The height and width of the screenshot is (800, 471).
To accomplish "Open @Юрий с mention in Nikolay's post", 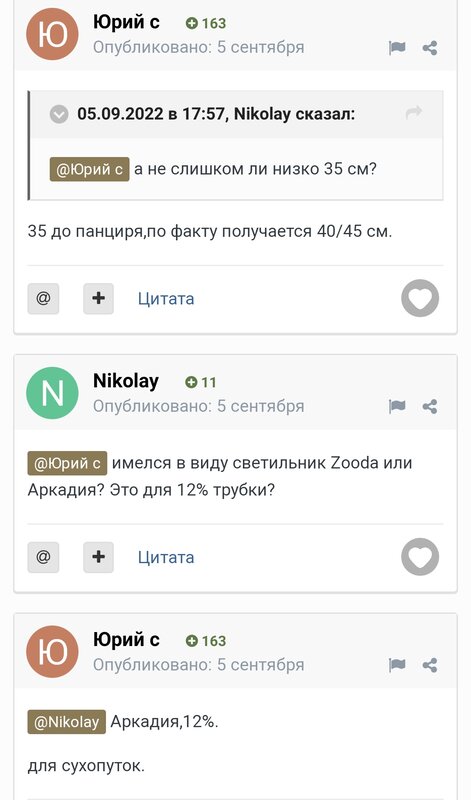I will tap(67, 463).
